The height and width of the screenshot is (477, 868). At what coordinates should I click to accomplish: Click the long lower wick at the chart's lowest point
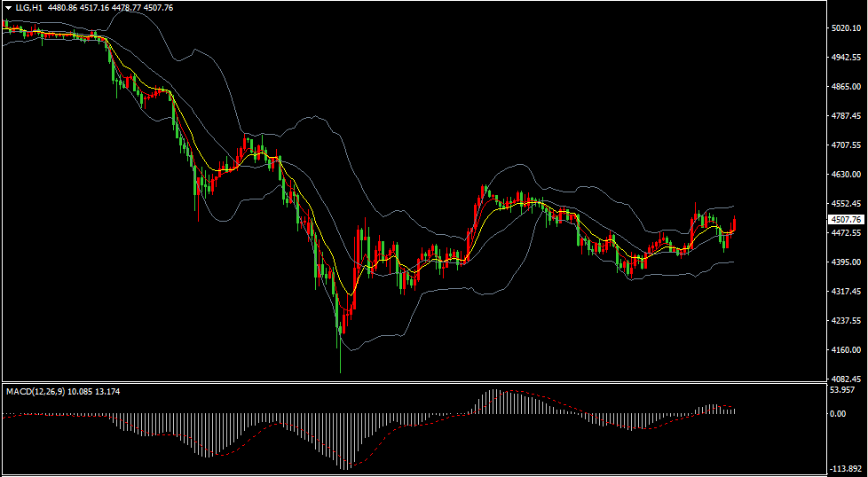(339, 359)
